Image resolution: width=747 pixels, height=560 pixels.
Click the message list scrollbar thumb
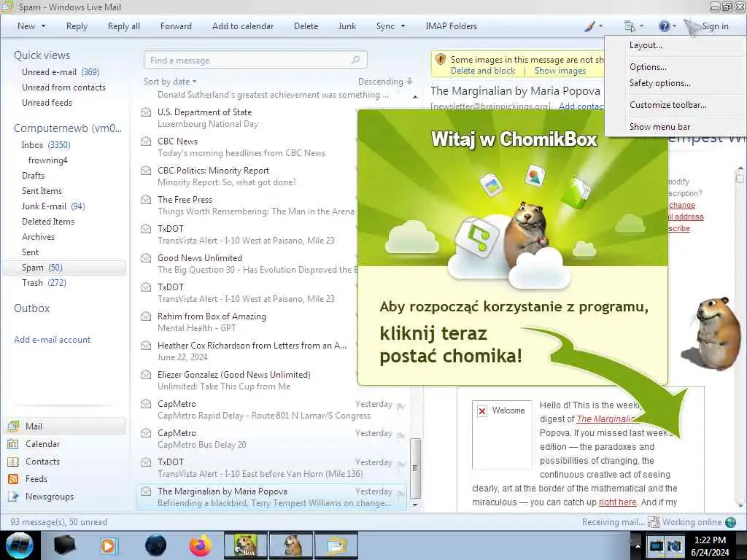[x=415, y=467]
